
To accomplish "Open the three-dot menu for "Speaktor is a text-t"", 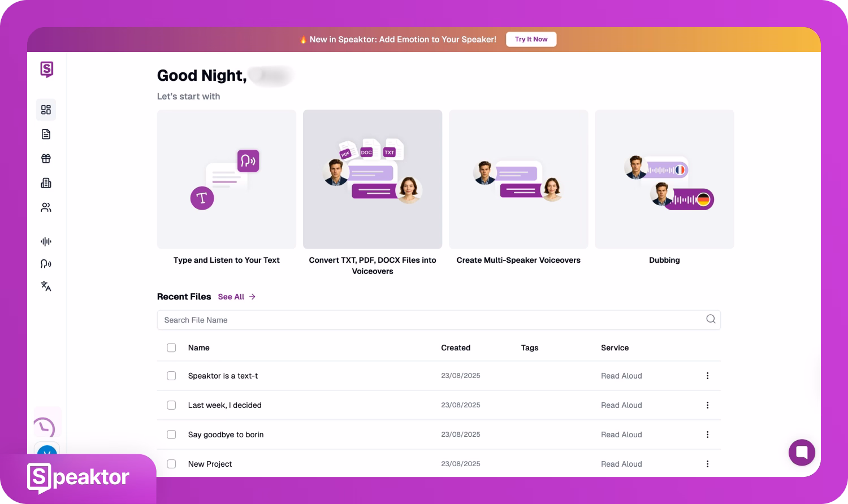I will [707, 376].
